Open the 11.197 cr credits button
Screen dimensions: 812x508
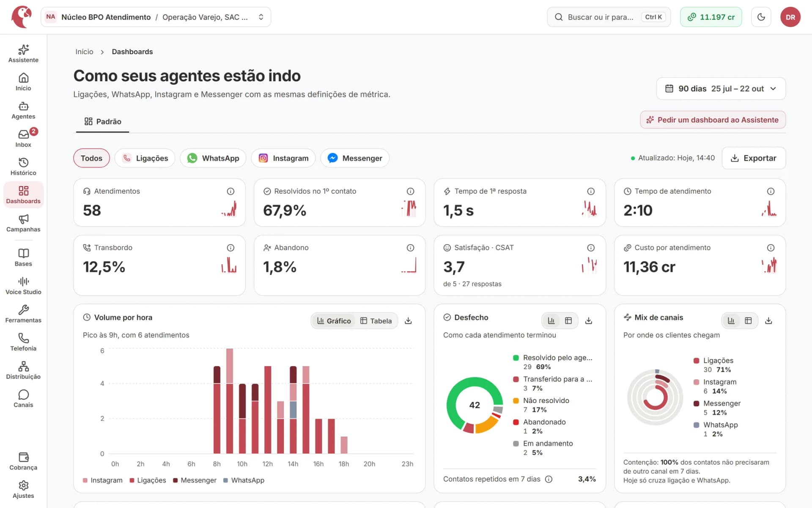pos(711,17)
